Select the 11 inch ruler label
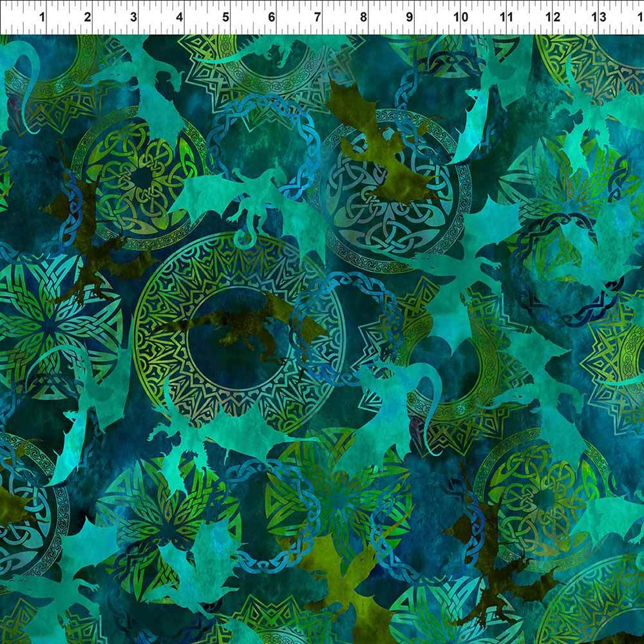 coord(506,17)
